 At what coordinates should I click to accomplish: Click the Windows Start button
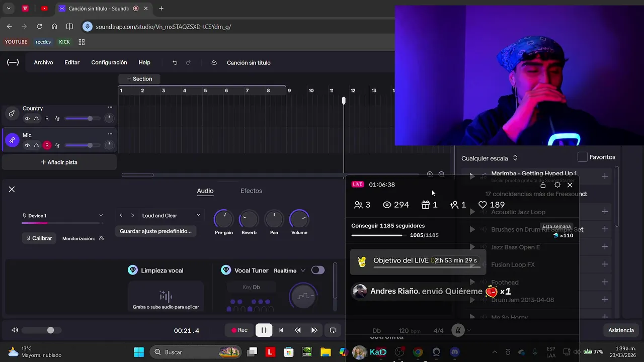pos(139,352)
